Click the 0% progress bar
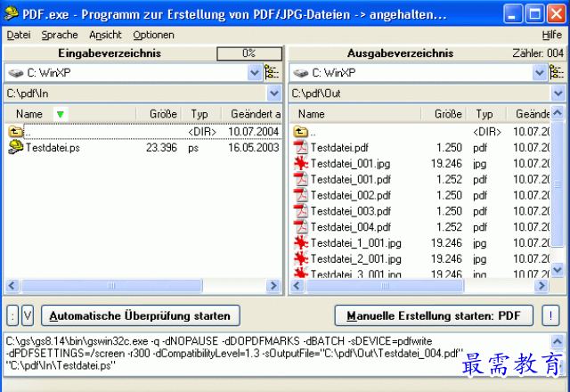This screenshot has width=570, height=392. pos(249,53)
